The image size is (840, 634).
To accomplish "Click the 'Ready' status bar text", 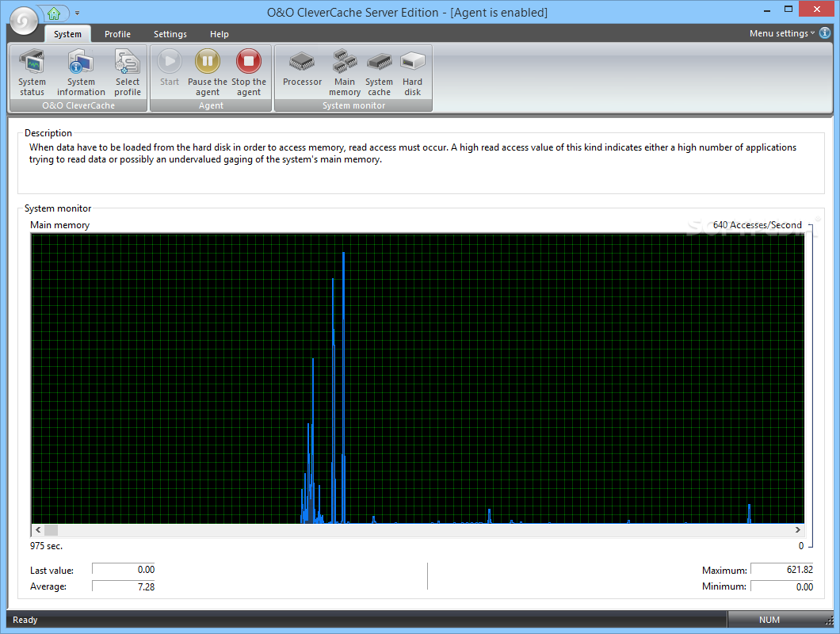I will (25, 620).
